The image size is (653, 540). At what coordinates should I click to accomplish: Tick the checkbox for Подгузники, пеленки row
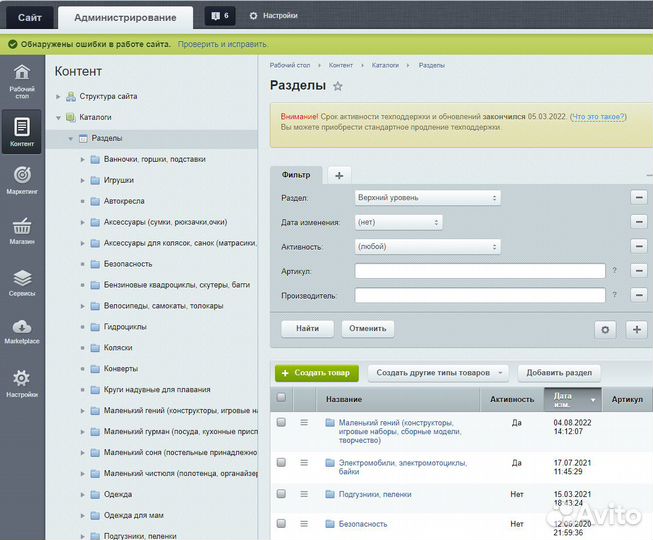[x=281, y=494]
